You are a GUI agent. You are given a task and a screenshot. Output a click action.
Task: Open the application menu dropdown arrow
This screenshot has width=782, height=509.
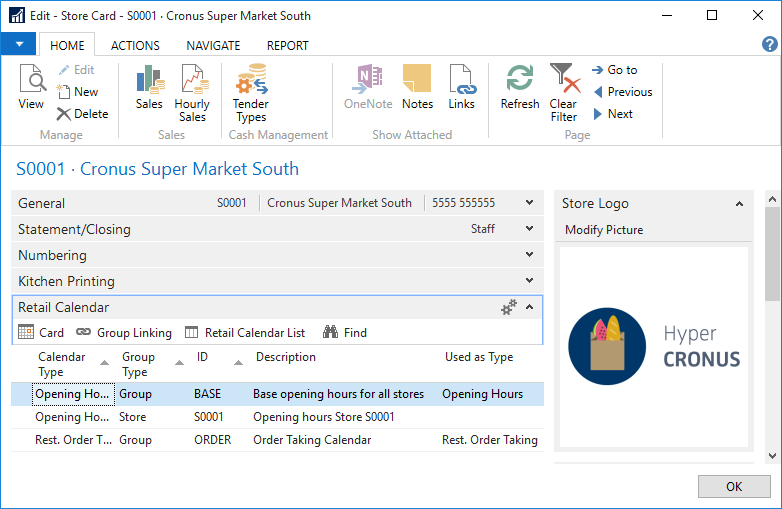click(19, 45)
